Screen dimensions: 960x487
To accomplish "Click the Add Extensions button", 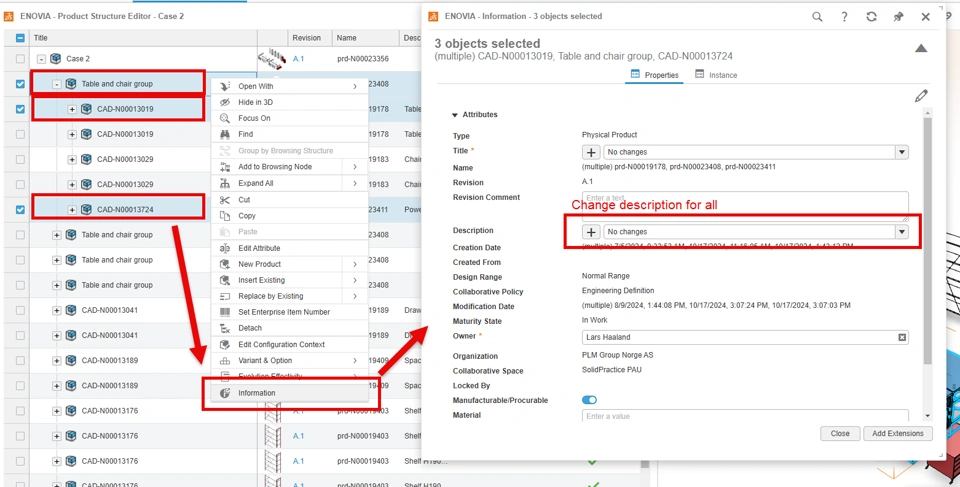I will click(x=898, y=433).
